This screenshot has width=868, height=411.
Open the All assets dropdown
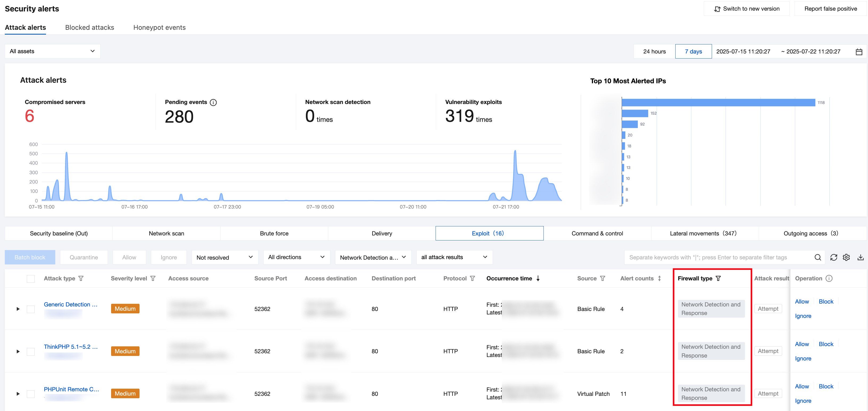tap(52, 51)
